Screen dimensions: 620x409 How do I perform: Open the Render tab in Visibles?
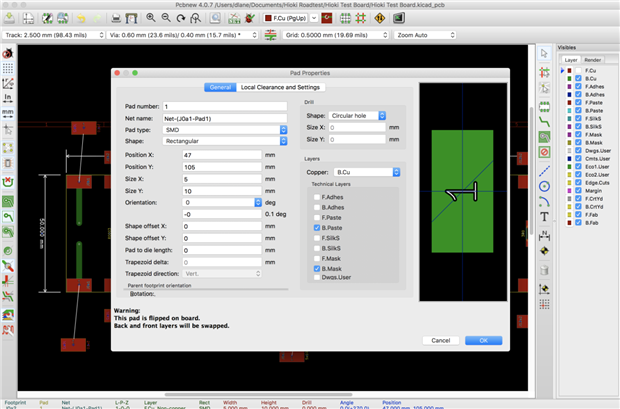593,60
